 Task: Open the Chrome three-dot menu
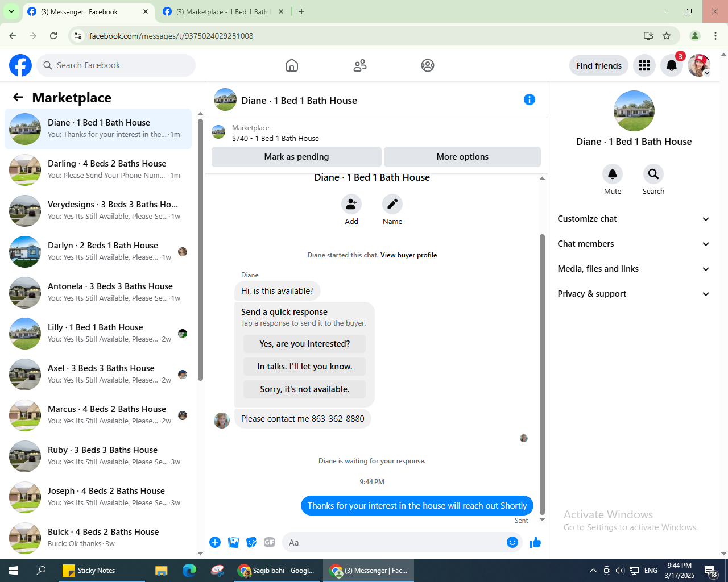[715, 36]
